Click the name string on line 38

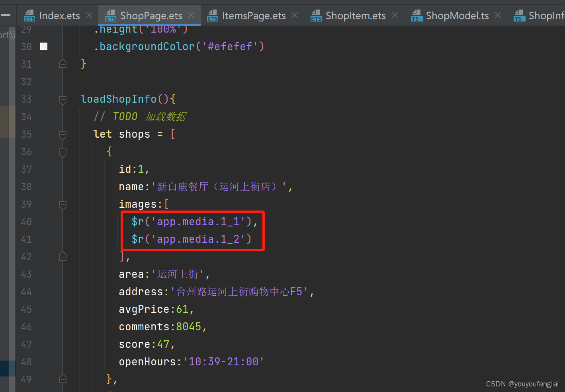[x=219, y=187]
